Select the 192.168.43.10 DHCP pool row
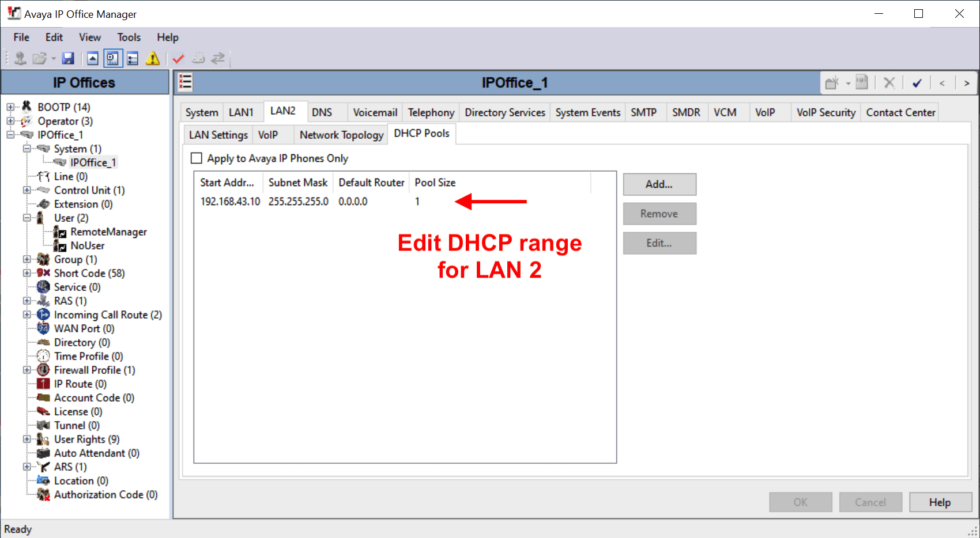980x538 pixels. coord(393,202)
